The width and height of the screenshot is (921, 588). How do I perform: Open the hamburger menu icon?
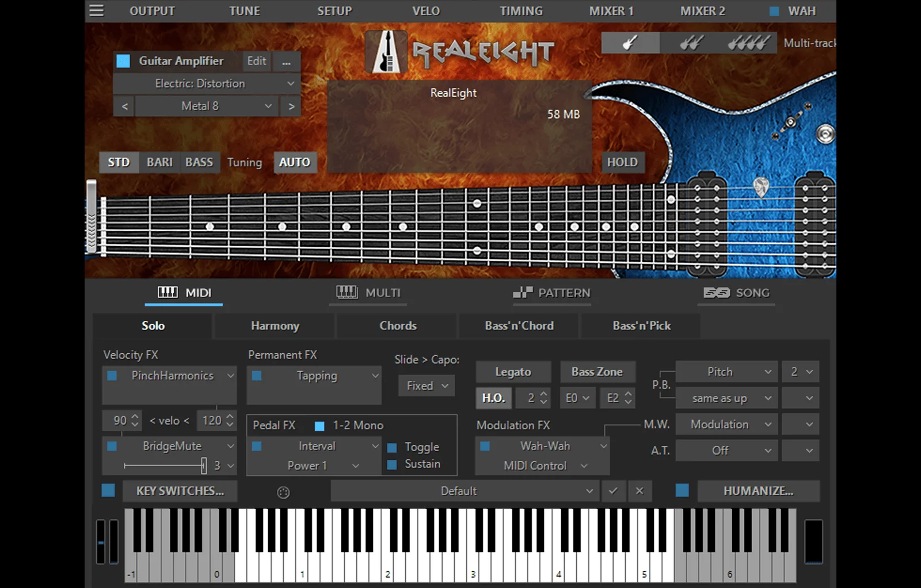point(97,10)
